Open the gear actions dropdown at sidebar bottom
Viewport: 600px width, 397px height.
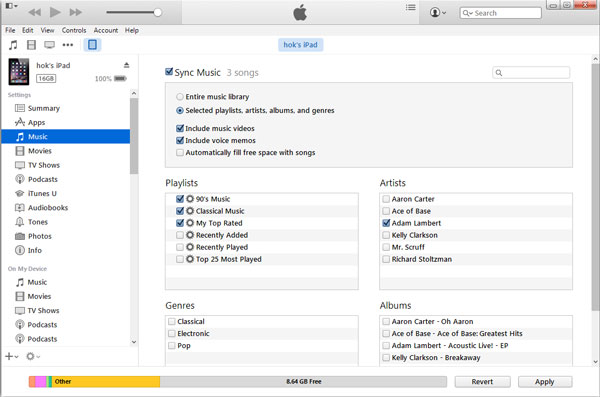pyautogui.click(x=33, y=356)
